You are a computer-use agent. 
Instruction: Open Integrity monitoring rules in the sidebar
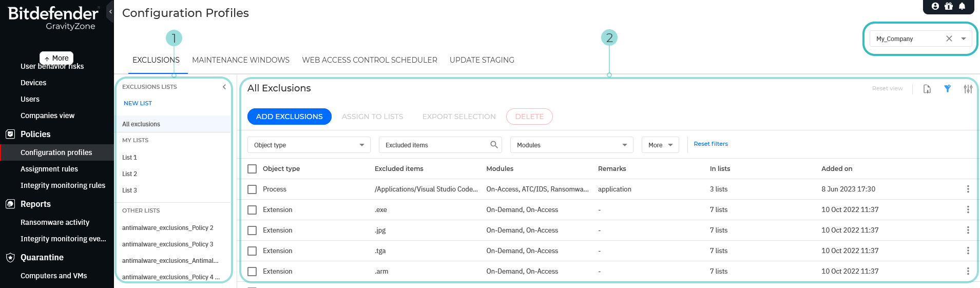63,185
